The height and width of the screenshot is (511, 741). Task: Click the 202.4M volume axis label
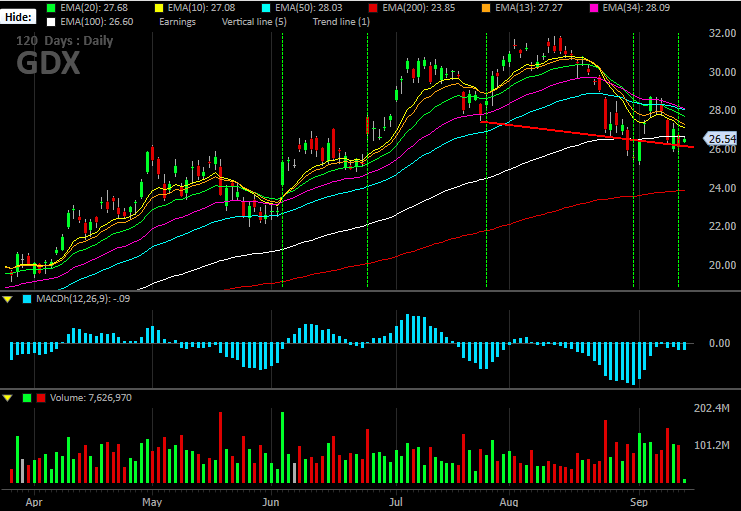pos(712,408)
